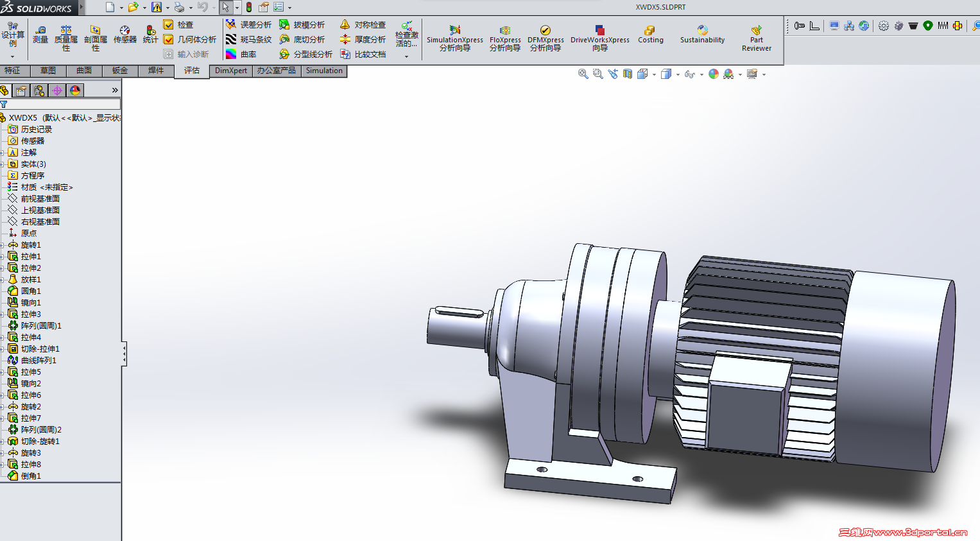Image resolution: width=980 pixels, height=541 pixels.
Task: Expand panel tabs chevron arrow
Action: point(115,90)
